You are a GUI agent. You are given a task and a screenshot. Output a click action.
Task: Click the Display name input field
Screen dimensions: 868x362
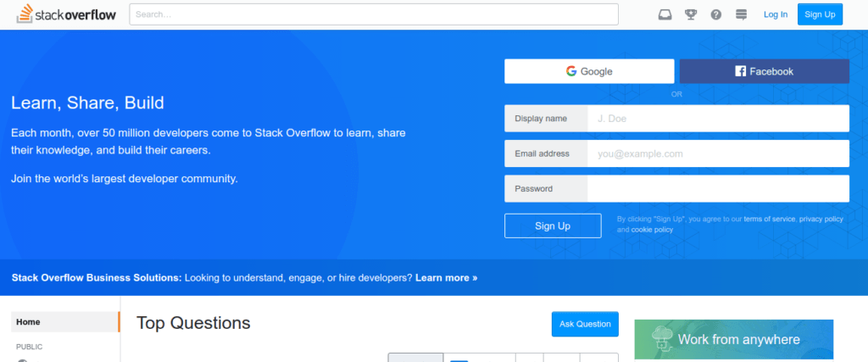717,119
